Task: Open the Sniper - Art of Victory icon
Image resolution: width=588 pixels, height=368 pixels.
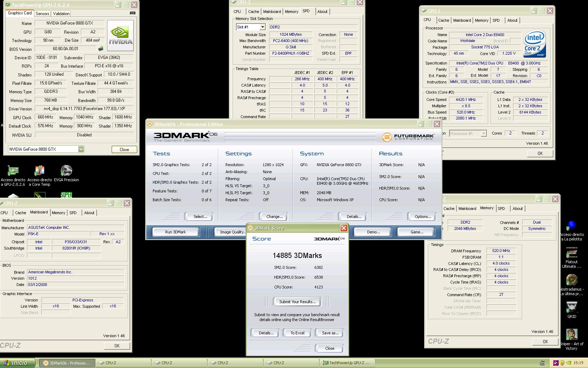Action: click(x=572, y=339)
